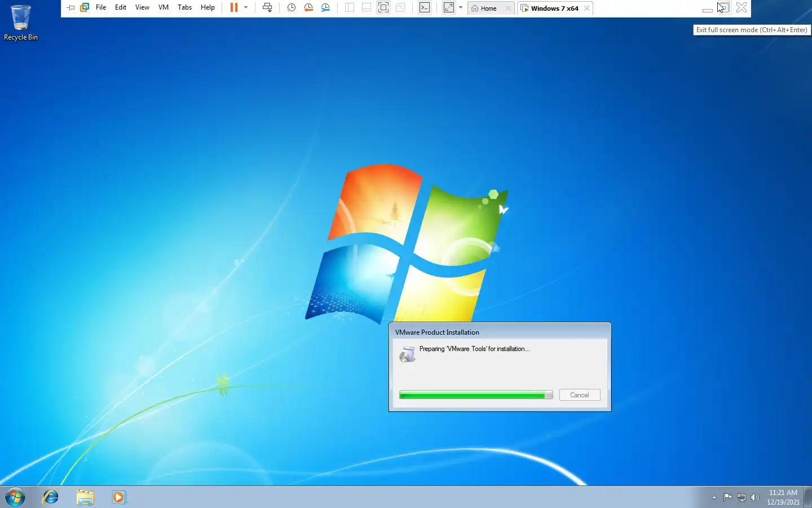This screenshot has height=508, width=812.
Task: Click the full screen mode toolbar icon
Action: tap(383, 8)
